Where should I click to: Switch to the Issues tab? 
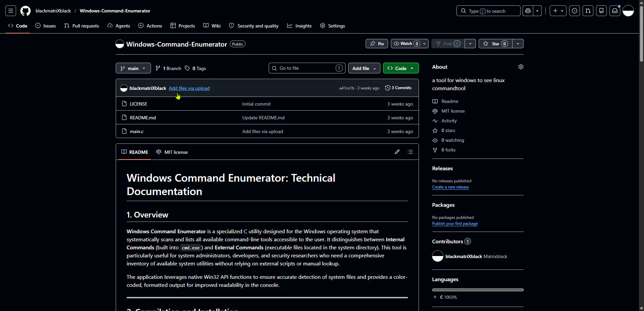point(46,26)
